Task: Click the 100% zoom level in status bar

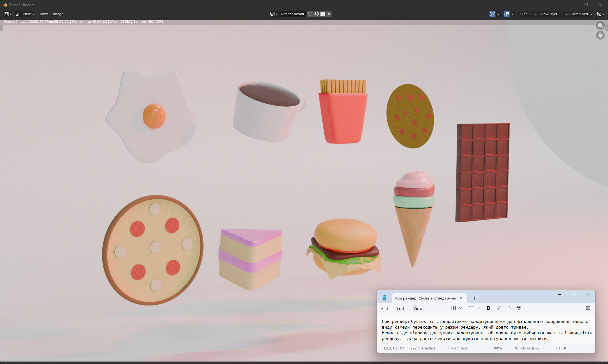Action: [x=497, y=348]
